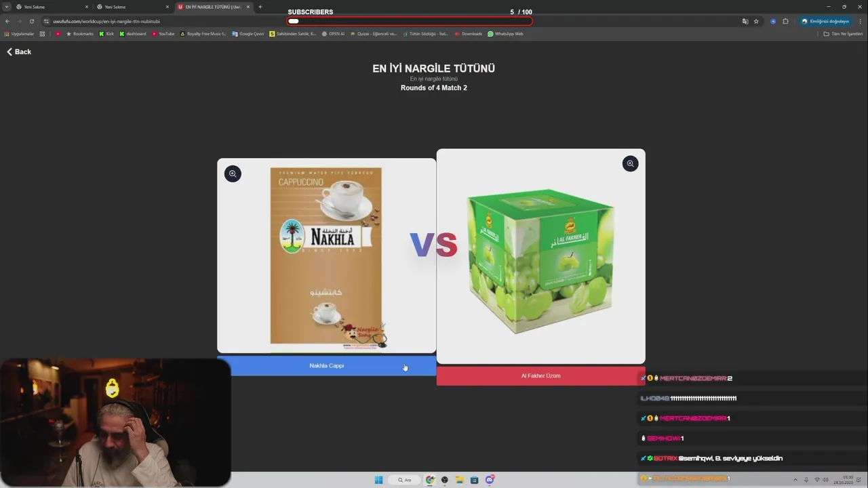The width and height of the screenshot is (868, 488).
Task: Open the dashboard bookmark
Action: tap(133, 34)
